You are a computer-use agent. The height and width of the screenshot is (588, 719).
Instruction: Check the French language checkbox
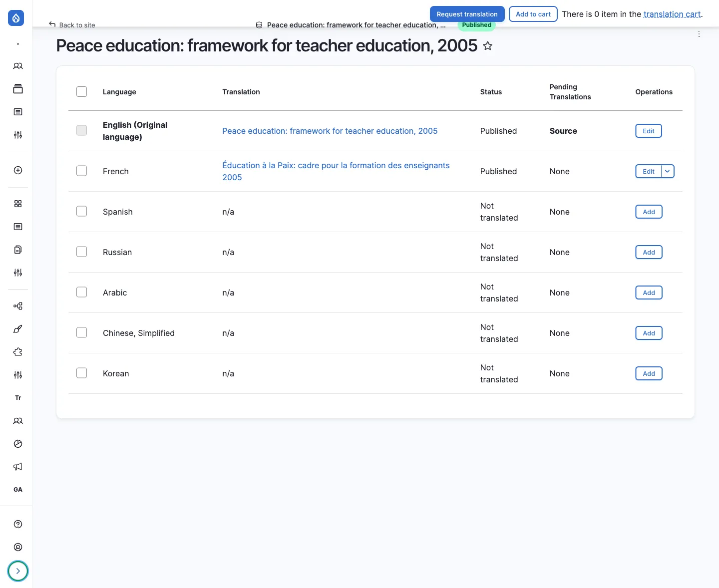pos(82,171)
